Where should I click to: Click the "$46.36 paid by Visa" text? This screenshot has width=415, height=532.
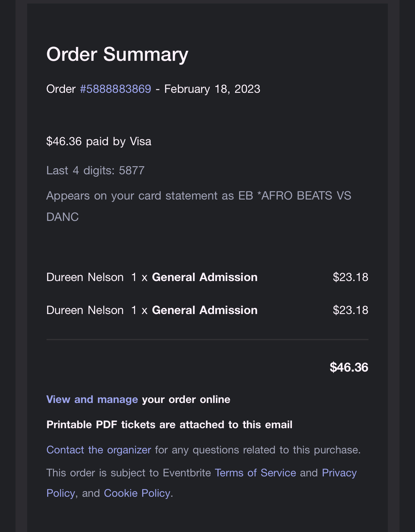(99, 141)
